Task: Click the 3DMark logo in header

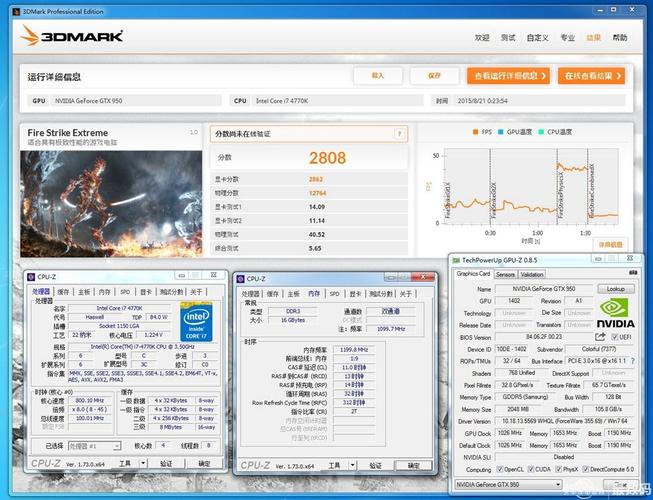Action: coord(72,36)
